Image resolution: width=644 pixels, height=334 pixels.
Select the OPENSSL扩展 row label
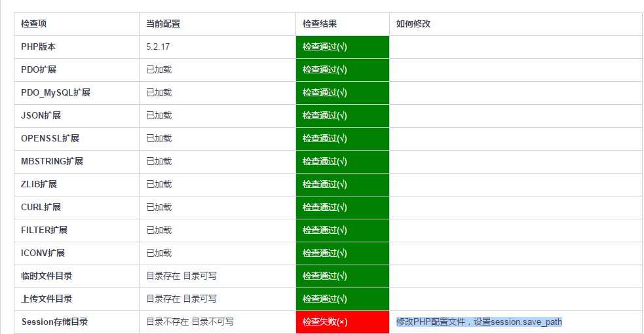(50, 139)
